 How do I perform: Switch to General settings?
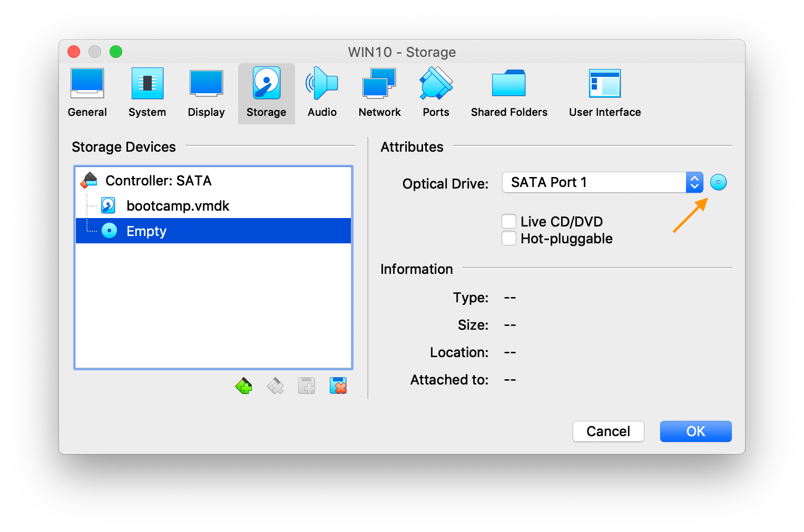pyautogui.click(x=87, y=93)
